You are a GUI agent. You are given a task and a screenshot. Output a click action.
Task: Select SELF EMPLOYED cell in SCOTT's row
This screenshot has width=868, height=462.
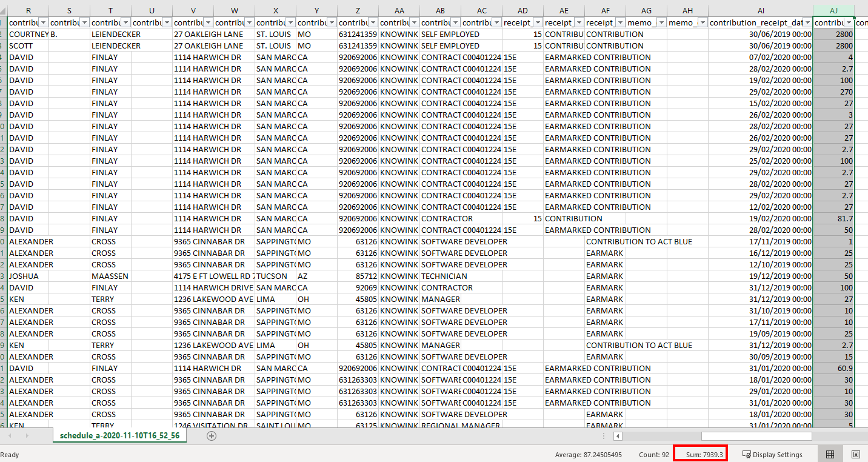point(450,45)
